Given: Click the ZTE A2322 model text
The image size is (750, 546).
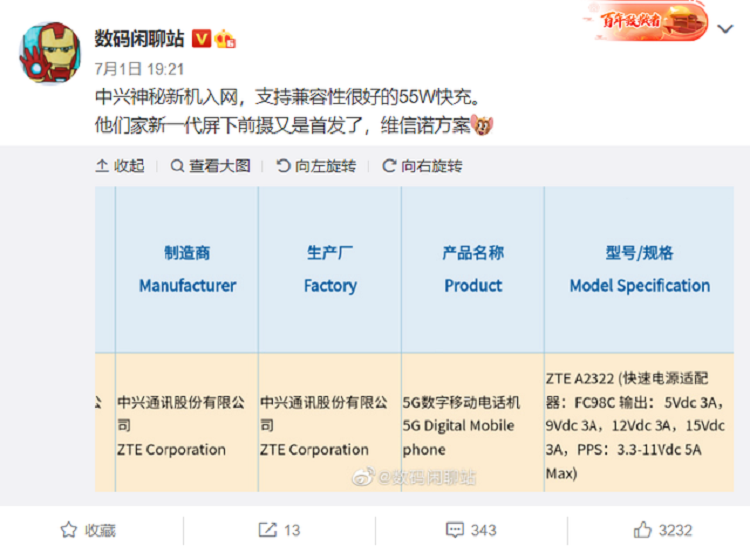Looking at the screenshot, I should [580, 379].
